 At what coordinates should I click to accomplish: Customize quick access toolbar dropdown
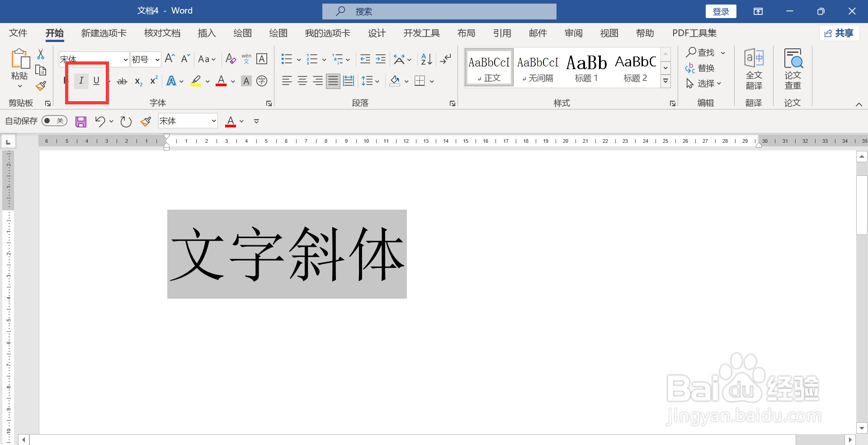tap(256, 121)
